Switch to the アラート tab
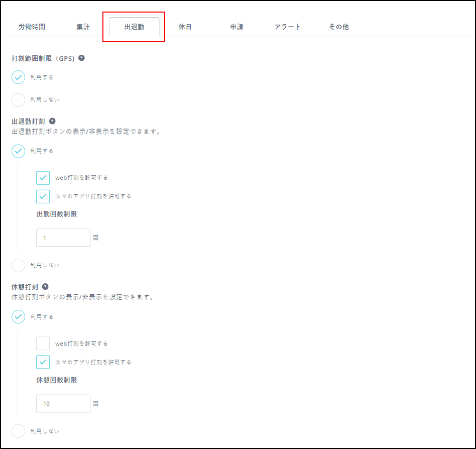The width and height of the screenshot is (476, 449). point(287,27)
